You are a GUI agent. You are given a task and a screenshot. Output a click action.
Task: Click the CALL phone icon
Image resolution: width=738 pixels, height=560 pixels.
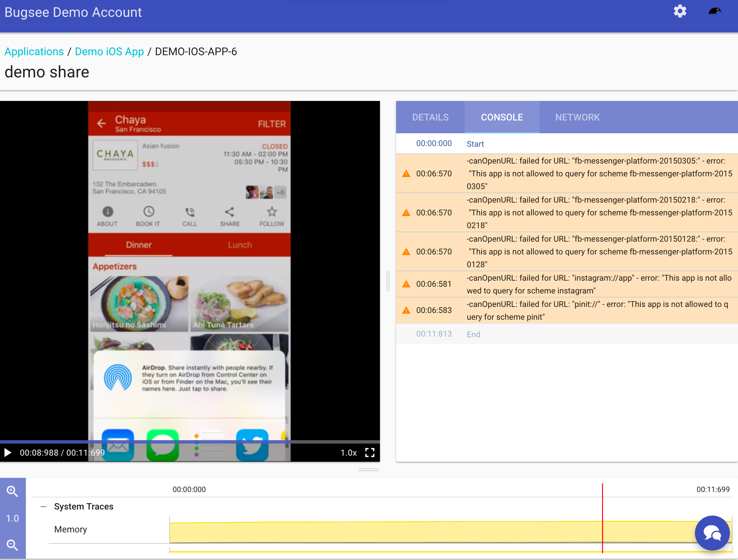pos(190,212)
